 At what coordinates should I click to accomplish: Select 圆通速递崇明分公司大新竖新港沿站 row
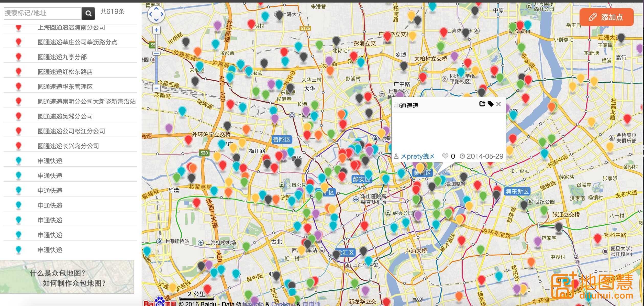70,102
